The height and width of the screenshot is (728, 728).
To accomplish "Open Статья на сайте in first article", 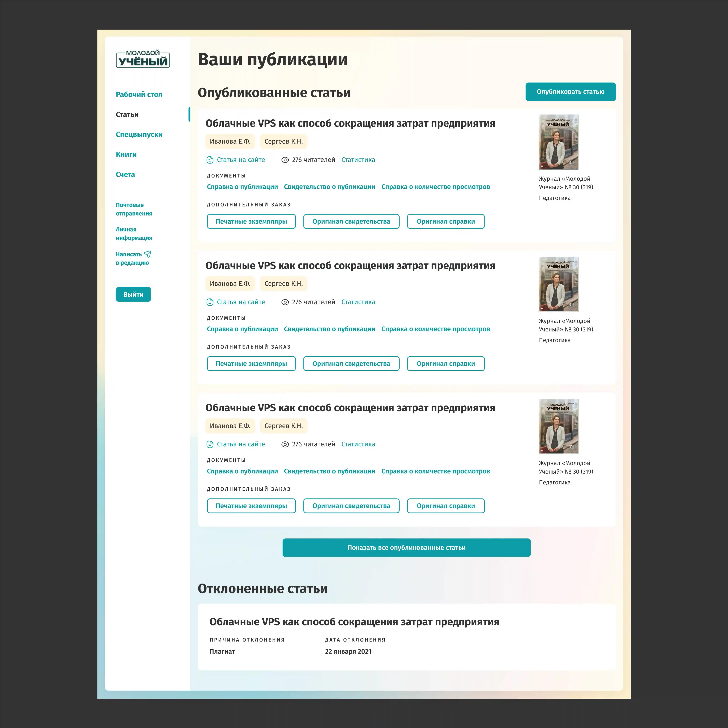I will 241,160.
